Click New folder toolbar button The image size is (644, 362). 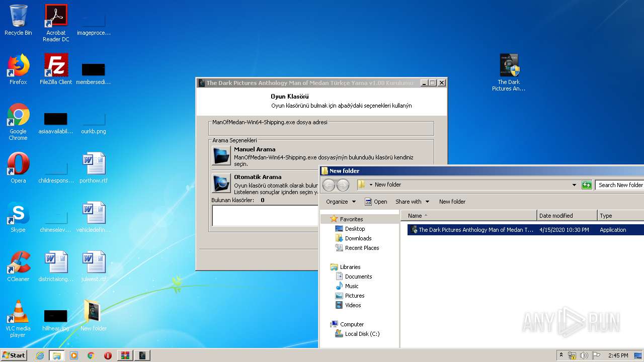(452, 202)
